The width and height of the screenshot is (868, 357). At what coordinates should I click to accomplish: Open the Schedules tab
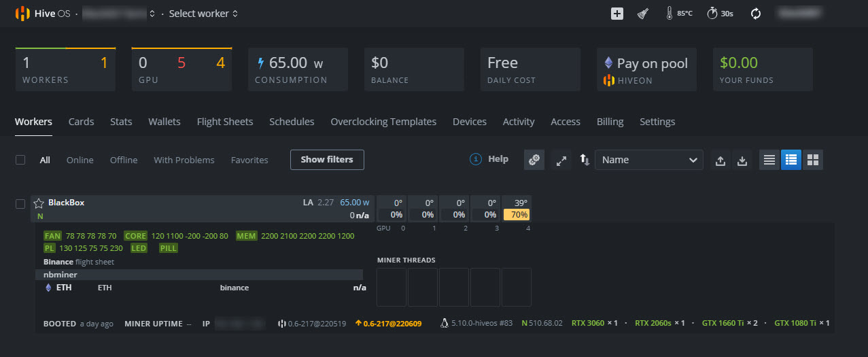point(292,122)
